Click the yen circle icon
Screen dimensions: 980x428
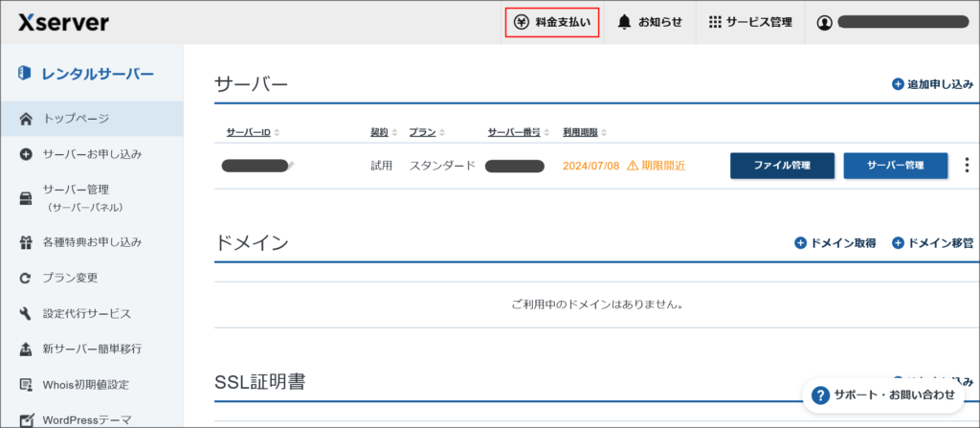[x=522, y=23]
